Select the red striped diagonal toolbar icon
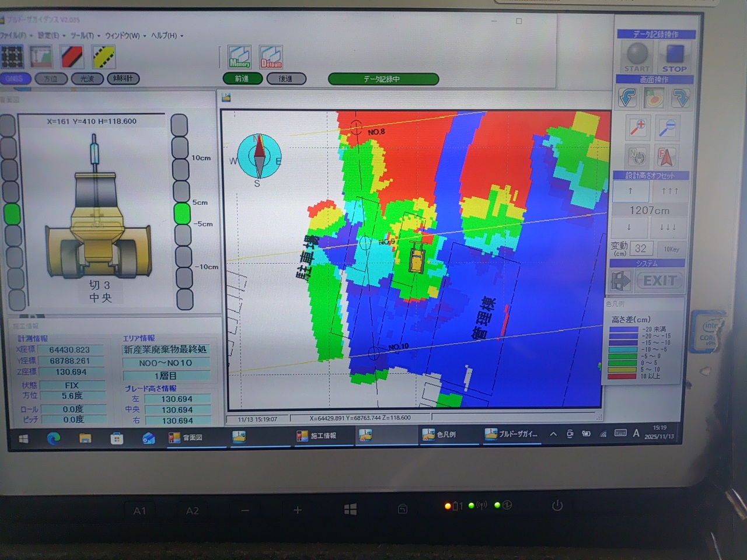 (x=72, y=57)
